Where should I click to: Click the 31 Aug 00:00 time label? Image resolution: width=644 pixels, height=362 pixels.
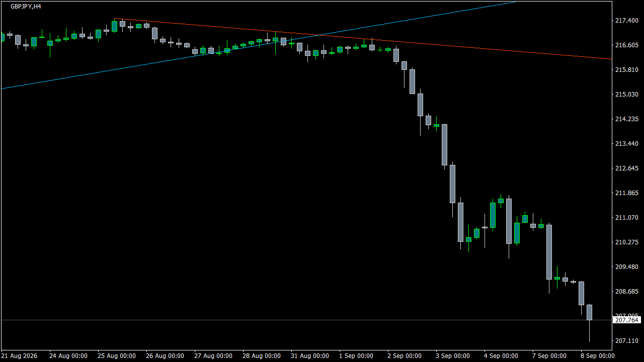(310, 356)
